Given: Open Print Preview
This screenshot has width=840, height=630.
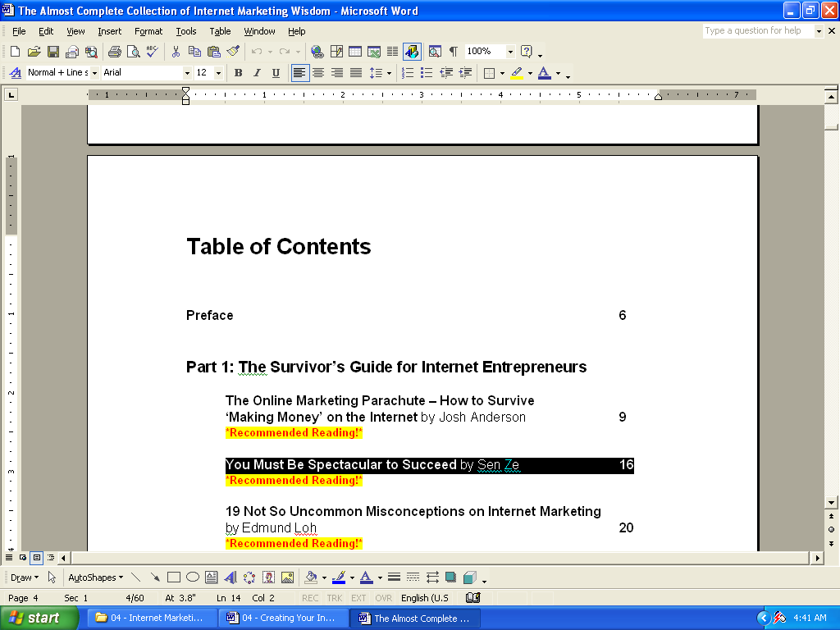Looking at the screenshot, I should click(133, 52).
